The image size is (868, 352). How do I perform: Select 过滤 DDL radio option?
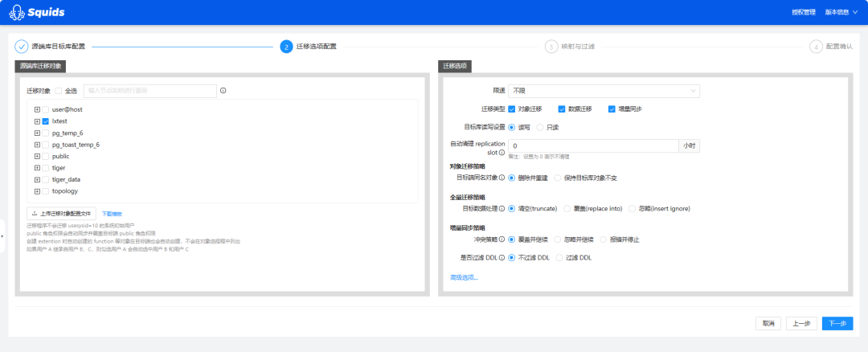559,257
